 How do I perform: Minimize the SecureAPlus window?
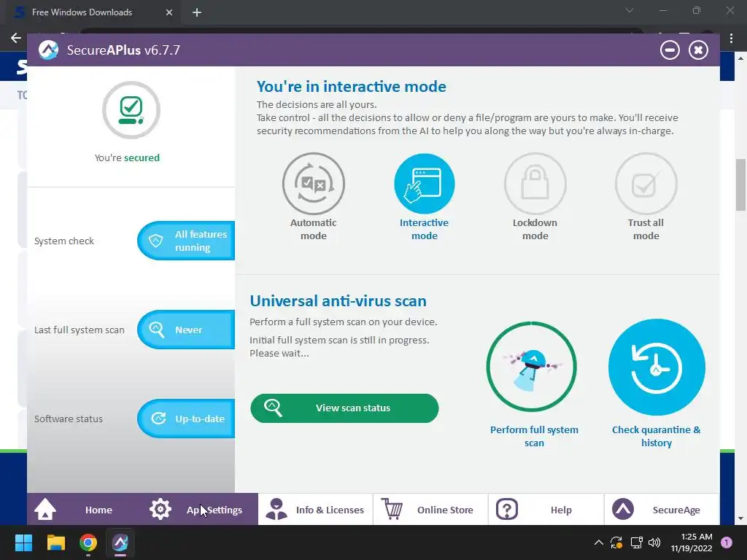670,50
